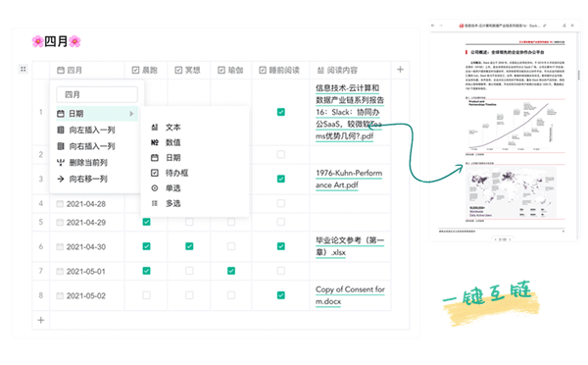Open the 瑜伽 column header menu
Screen dimensions: 588x365
(231, 70)
